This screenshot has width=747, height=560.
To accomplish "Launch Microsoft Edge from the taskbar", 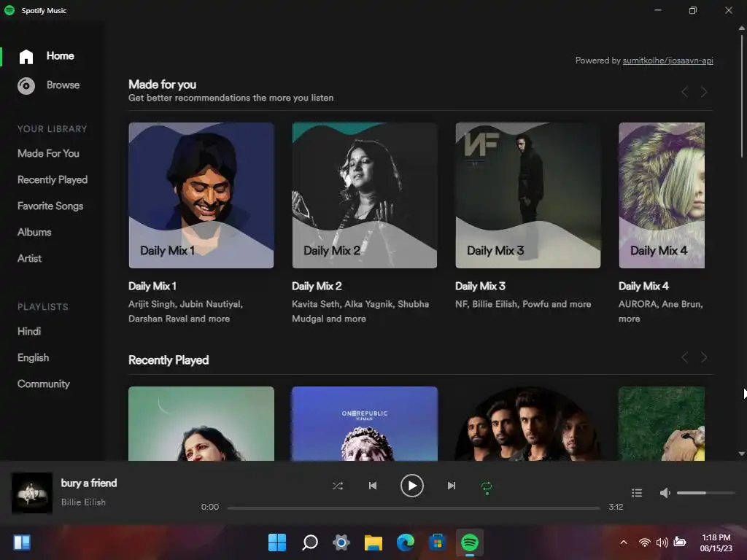I will 406,542.
